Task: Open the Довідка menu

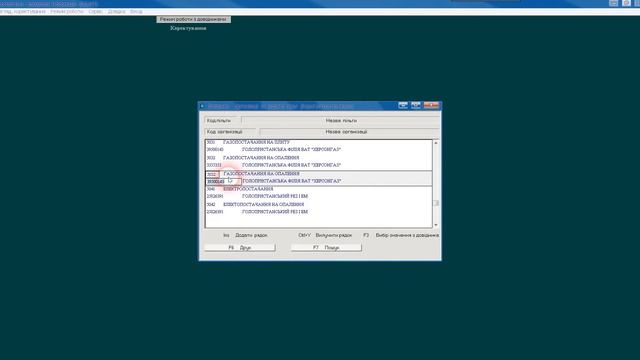Action: coord(117,11)
